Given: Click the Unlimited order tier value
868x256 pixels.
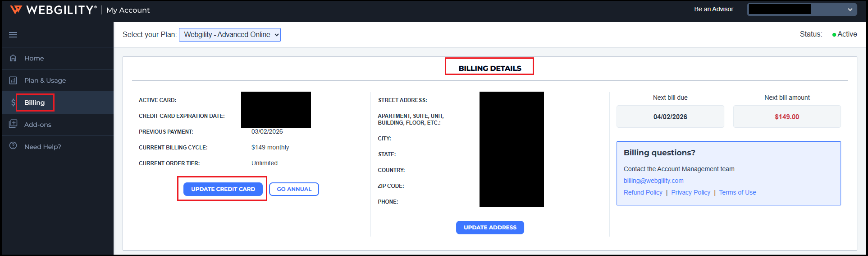Looking at the screenshot, I should (x=265, y=163).
